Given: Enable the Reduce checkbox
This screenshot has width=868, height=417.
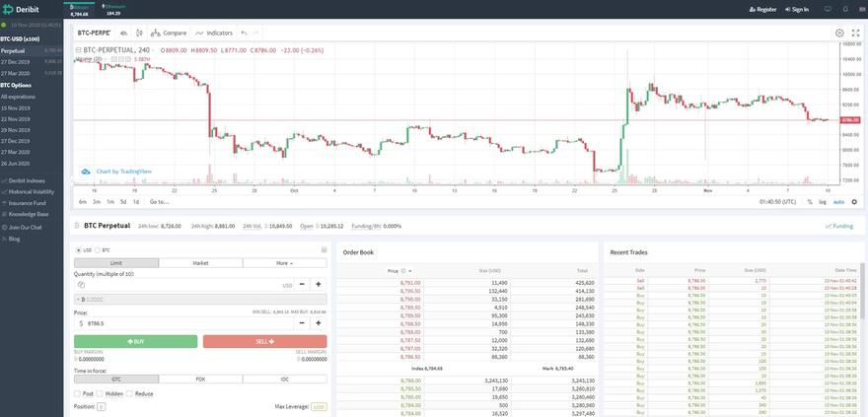Looking at the screenshot, I should tap(129, 393).
